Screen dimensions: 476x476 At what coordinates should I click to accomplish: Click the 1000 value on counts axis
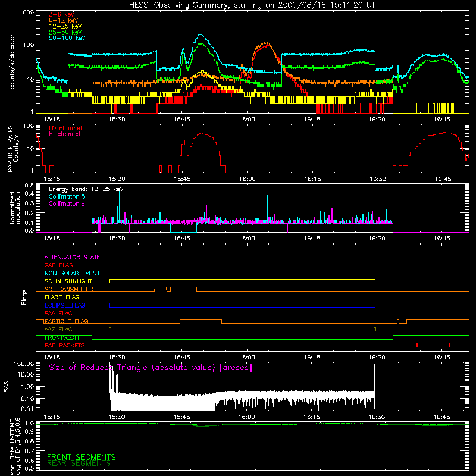[x=27, y=12]
